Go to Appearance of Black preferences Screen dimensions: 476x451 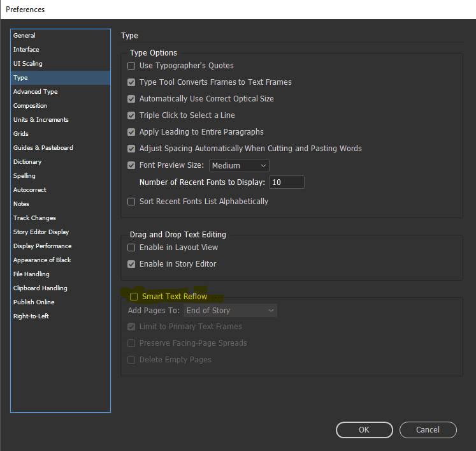[61, 260]
